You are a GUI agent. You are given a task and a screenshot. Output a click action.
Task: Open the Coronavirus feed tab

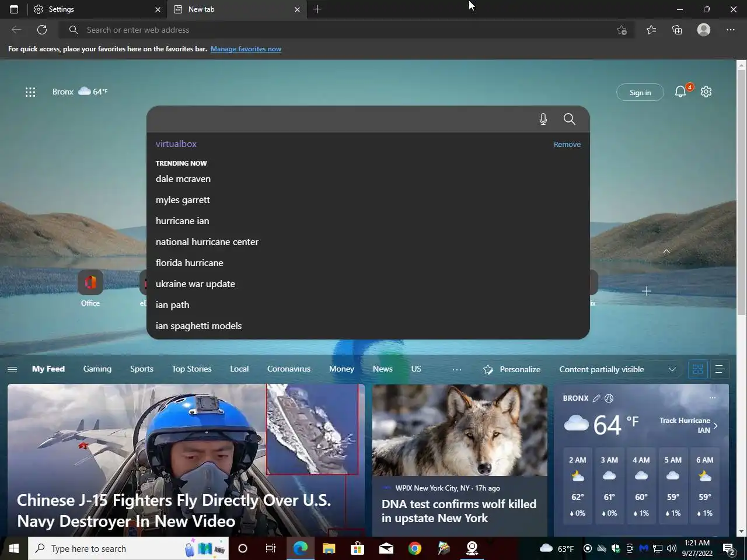(x=289, y=369)
